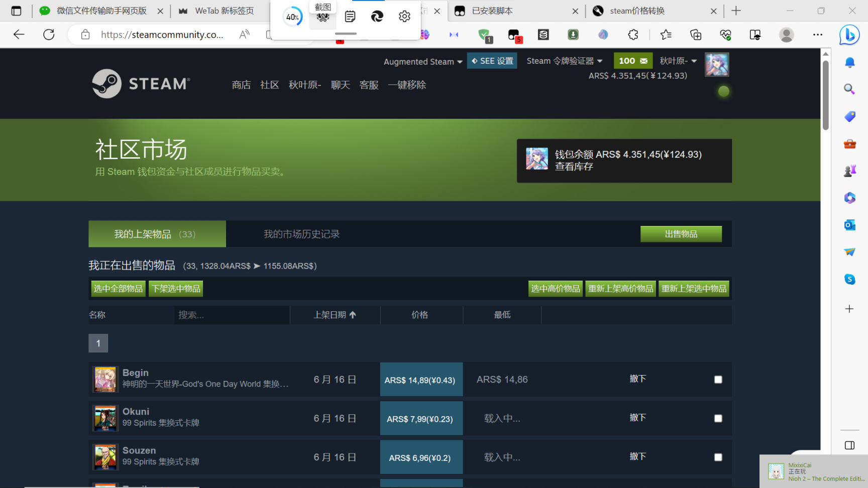
Task: Expand the Augmented Steam dropdown
Action: (x=423, y=62)
